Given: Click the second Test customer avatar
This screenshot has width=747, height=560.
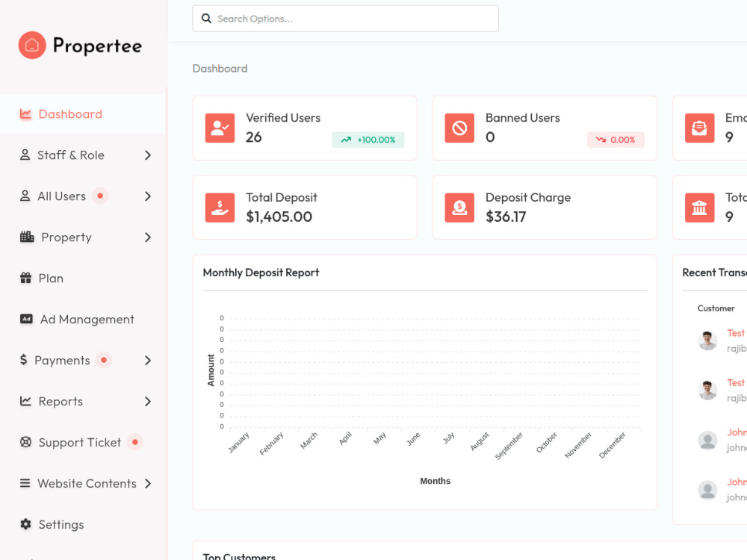Looking at the screenshot, I should 707,390.
